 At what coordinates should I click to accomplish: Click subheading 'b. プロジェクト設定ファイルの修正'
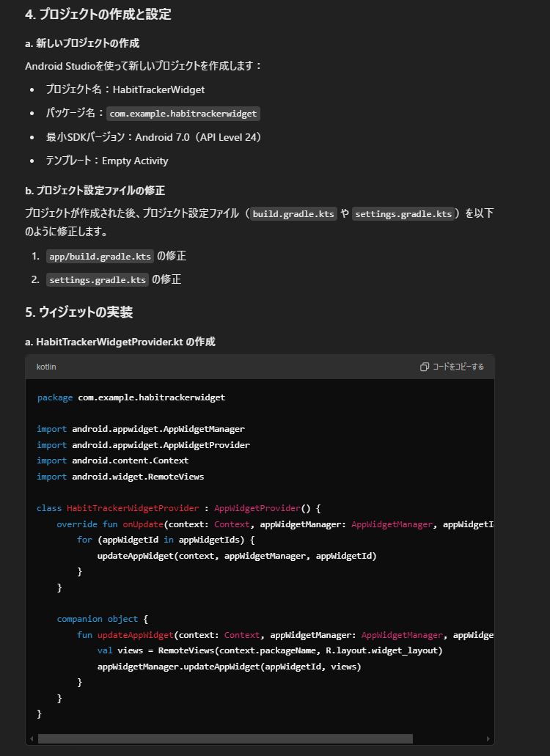95,191
